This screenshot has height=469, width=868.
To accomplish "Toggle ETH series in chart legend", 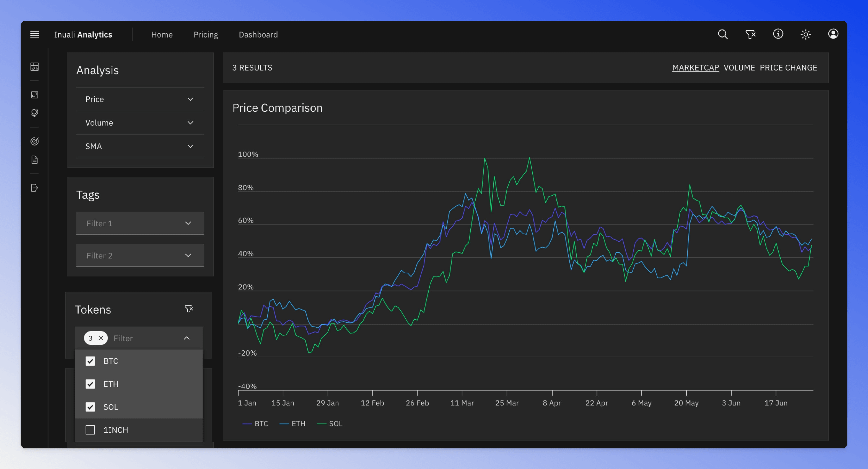I will (292, 424).
